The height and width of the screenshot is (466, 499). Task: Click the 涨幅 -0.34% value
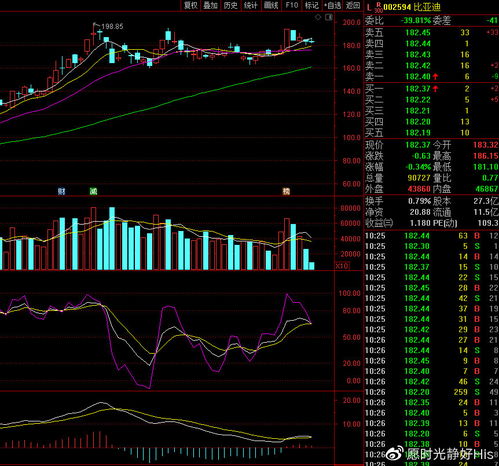tap(419, 167)
